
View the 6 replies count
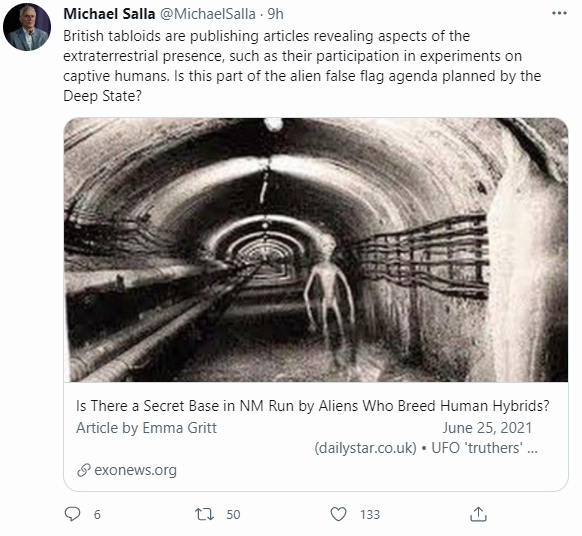coord(97,514)
